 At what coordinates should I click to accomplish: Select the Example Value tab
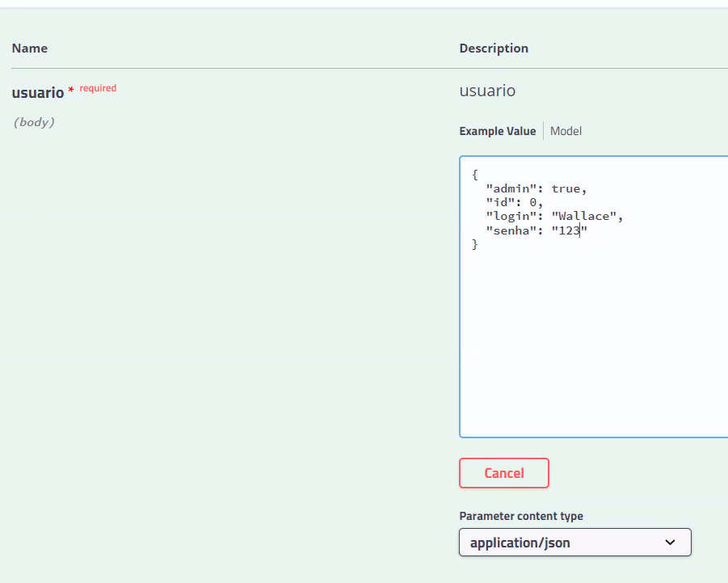point(497,130)
